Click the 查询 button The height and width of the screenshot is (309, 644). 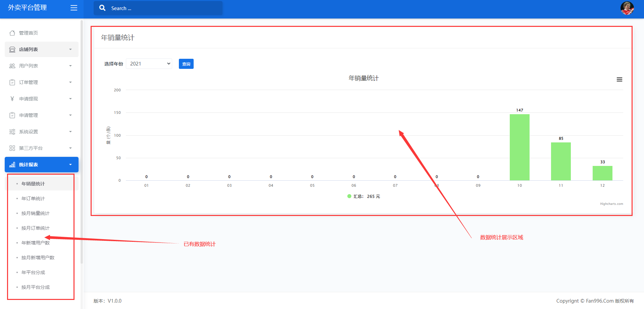186,64
